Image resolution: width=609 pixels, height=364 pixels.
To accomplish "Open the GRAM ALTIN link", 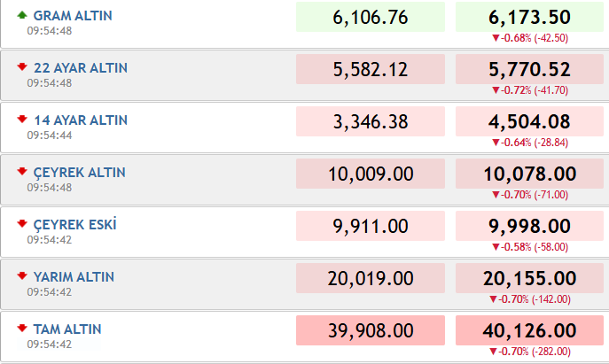I will (x=73, y=16).
